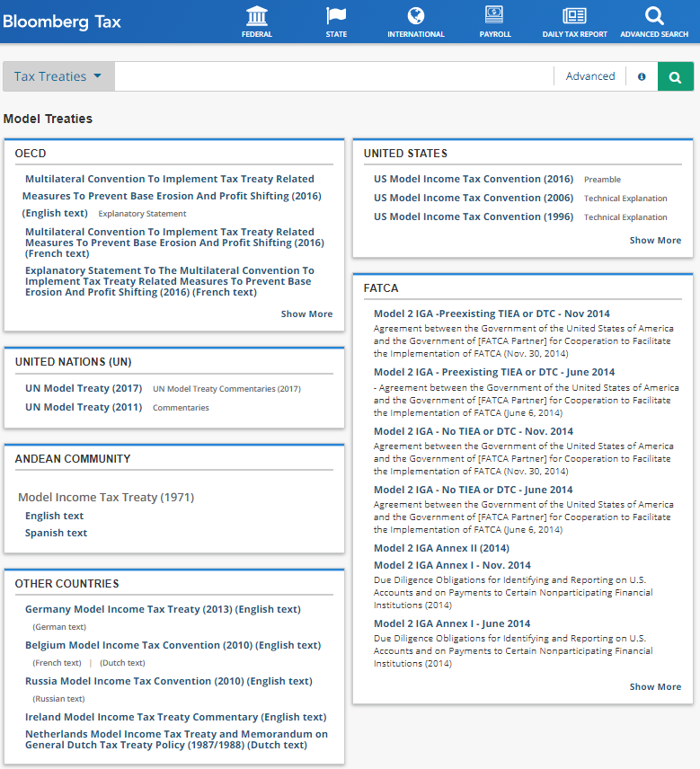Expand United States list with Show More
Image resolution: width=700 pixels, height=769 pixels.
pos(655,240)
